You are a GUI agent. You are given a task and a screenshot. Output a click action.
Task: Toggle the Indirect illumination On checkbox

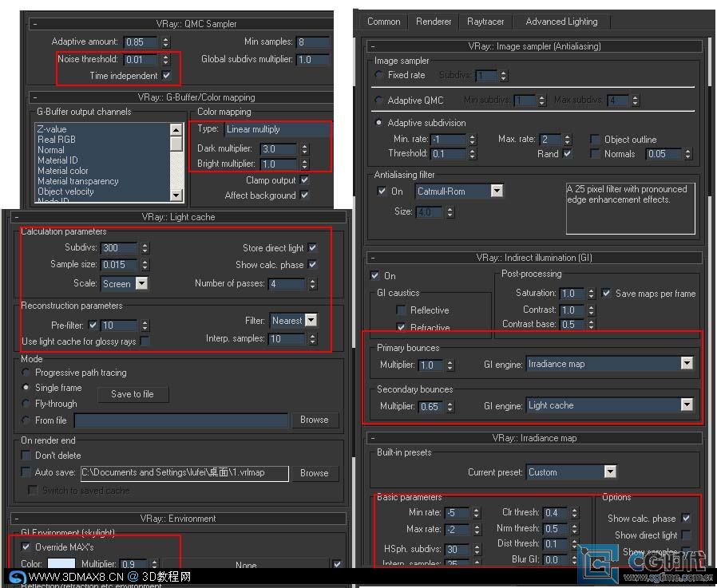375,275
